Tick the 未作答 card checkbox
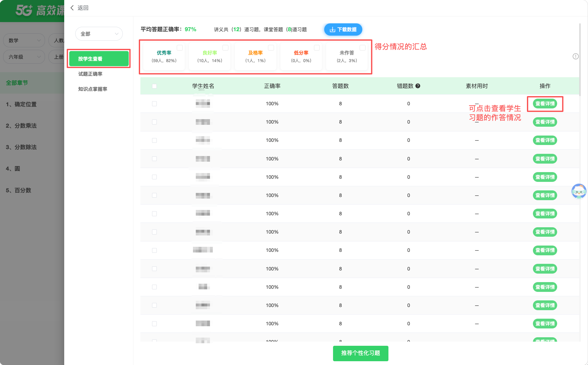Screen dimensions: 588x365 [x=363, y=48]
